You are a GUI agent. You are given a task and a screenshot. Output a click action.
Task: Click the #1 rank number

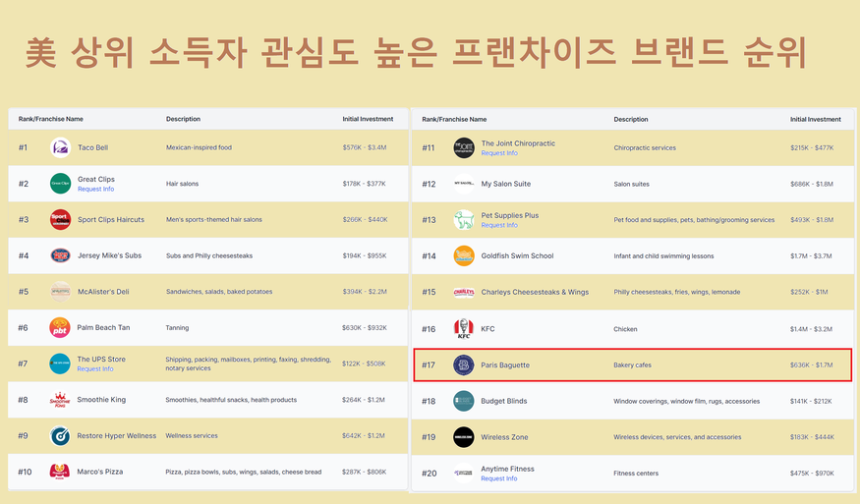[x=23, y=147]
